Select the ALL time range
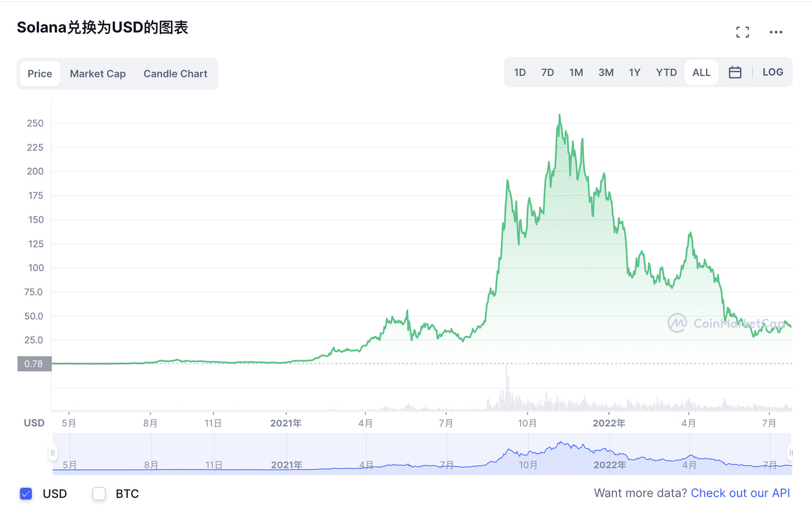Screen dimensions: 812x507 pyautogui.click(x=702, y=73)
